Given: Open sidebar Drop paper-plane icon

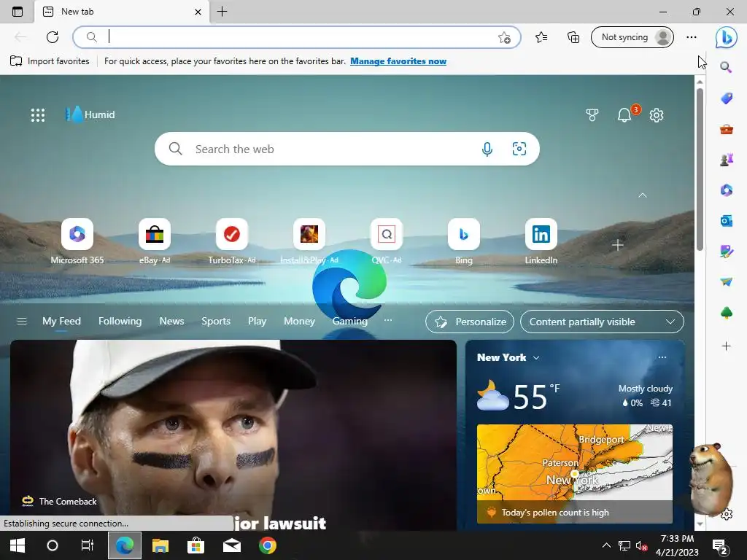Looking at the screenshot, I should click(726, 282).
